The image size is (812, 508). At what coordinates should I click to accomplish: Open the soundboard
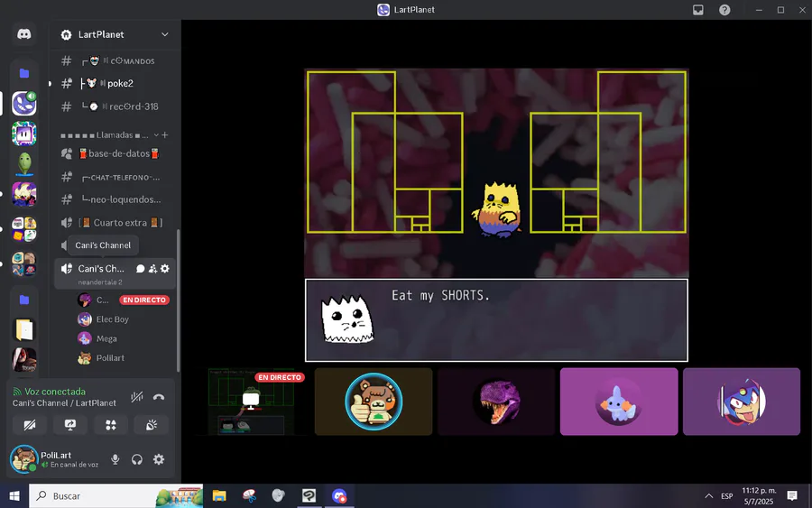tap(152, 425)
